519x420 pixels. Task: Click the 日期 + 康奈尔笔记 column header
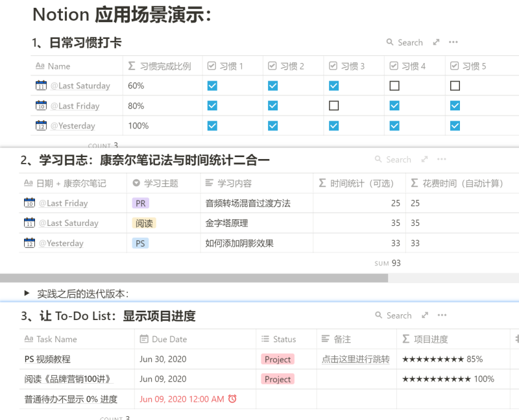tap(73, 183)
